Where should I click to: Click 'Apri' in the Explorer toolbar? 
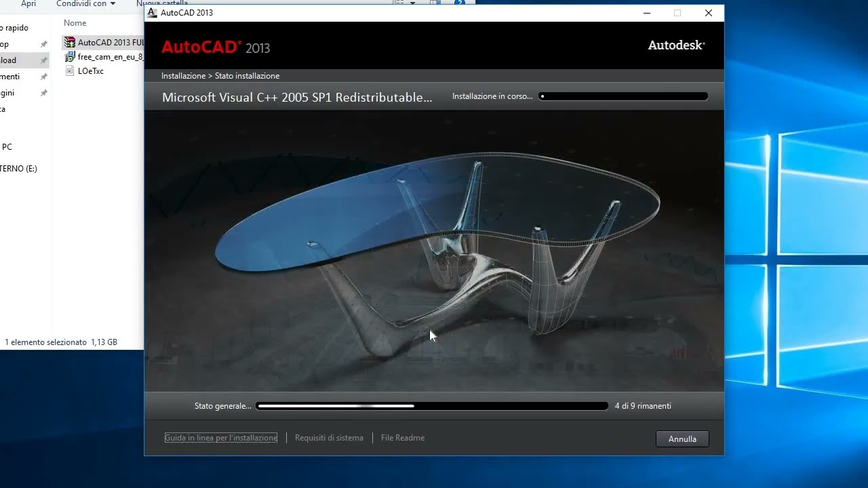[x=28, y=4]
